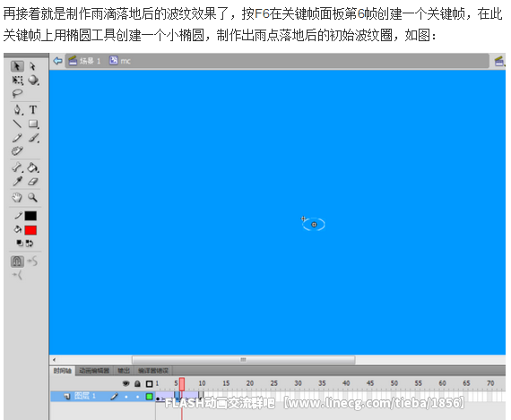
Task: Show all layers as outlines
Action: click(149, 384)
